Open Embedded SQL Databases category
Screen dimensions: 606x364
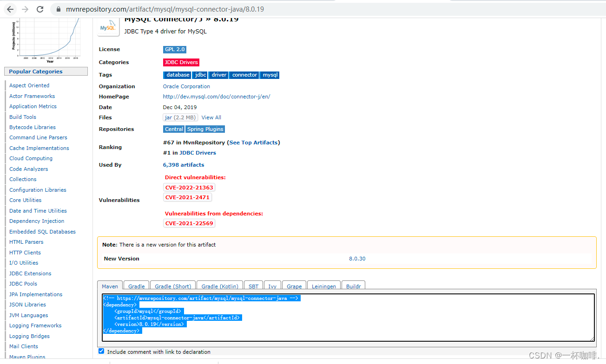pyautogui.click(x=42, y=232)
